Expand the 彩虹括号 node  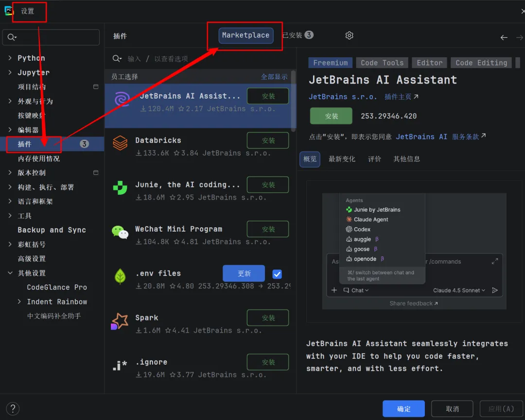pos(10,244)
